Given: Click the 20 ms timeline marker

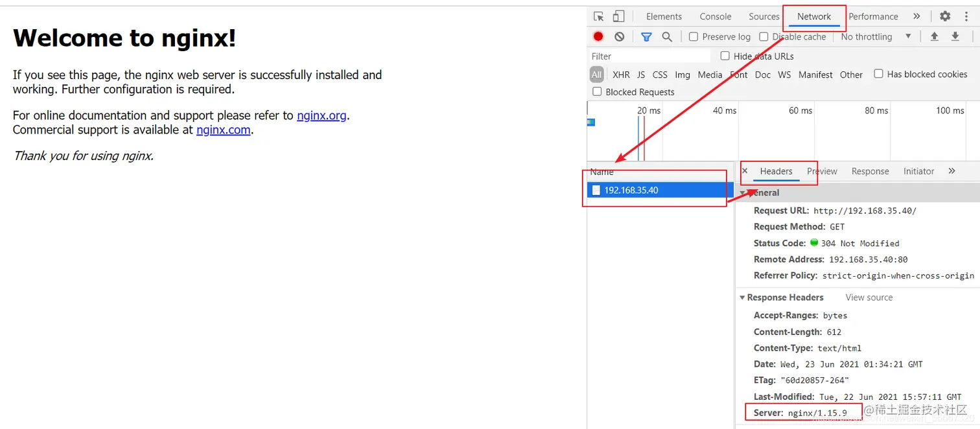Looking at the screenshot, I should pos(649,111).
